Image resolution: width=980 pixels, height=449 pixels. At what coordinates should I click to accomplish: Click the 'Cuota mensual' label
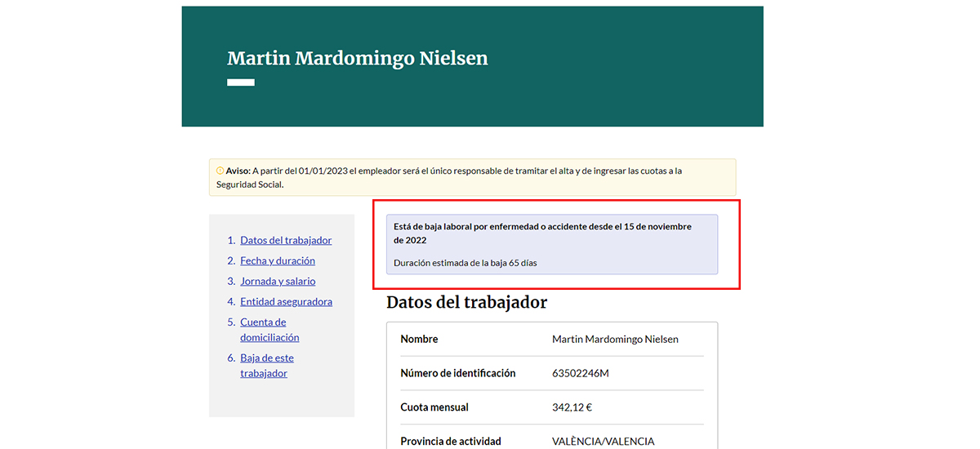click(x=434, y=407)
